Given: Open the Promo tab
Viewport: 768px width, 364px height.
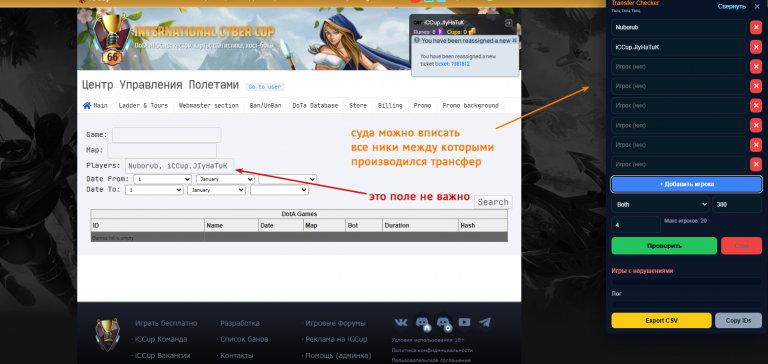Looking at the screenshot, I should pyautogui.click(x=422, y=105).
